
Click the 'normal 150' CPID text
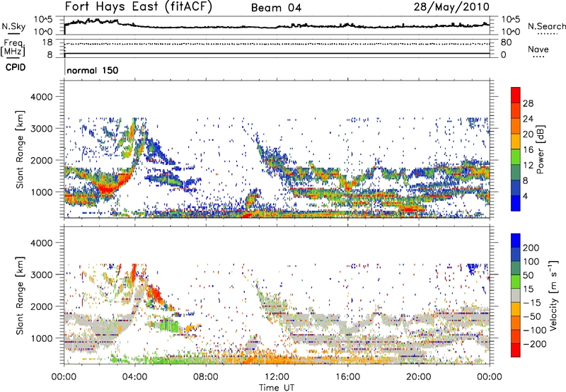coord(93,70)
